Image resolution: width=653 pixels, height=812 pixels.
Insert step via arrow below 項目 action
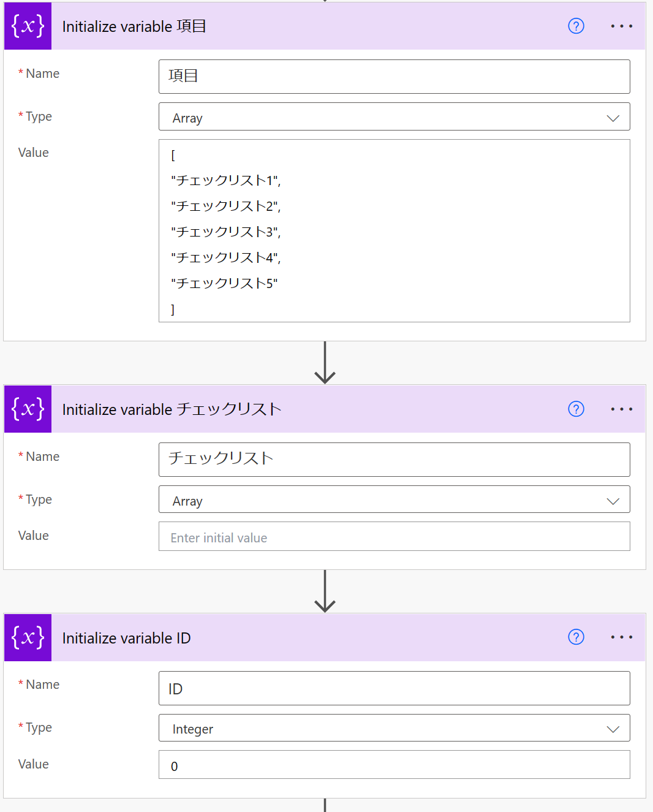(x=325, y=363)
